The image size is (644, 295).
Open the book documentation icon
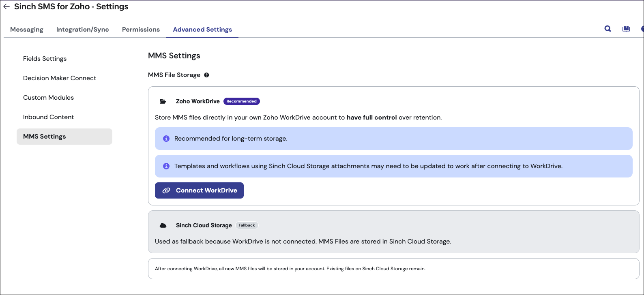pos(626,29)
